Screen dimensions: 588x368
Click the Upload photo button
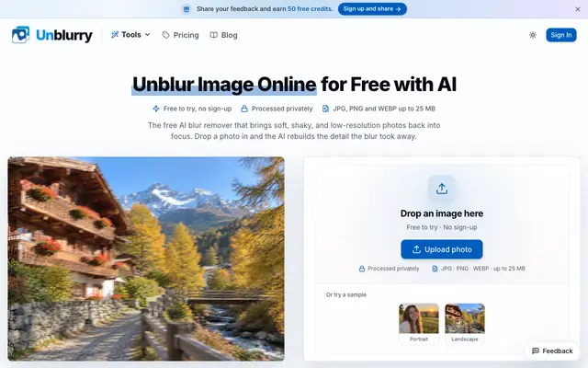coord(442,249)
